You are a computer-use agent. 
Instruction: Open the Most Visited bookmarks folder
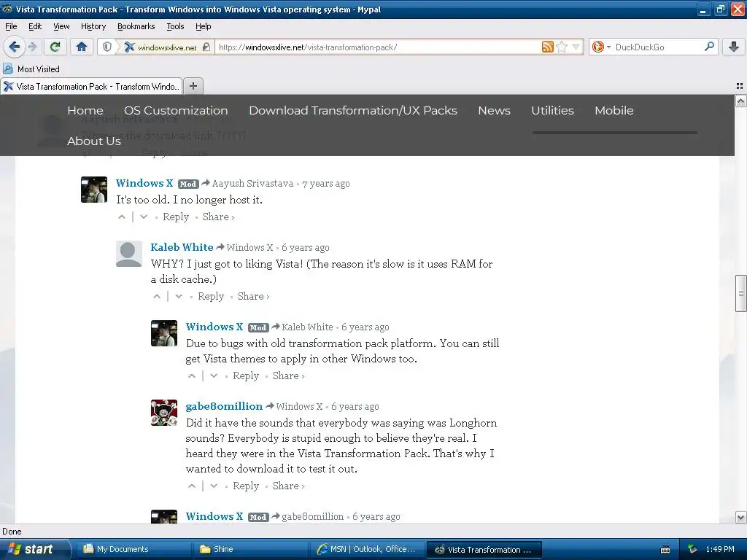(32, 69)
